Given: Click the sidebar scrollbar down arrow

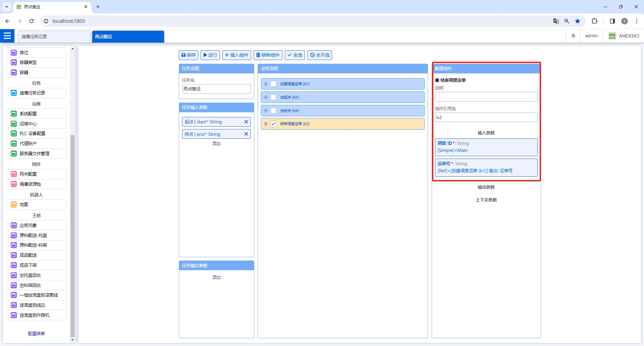Looking at the screenshot, I should coord(72,340).
